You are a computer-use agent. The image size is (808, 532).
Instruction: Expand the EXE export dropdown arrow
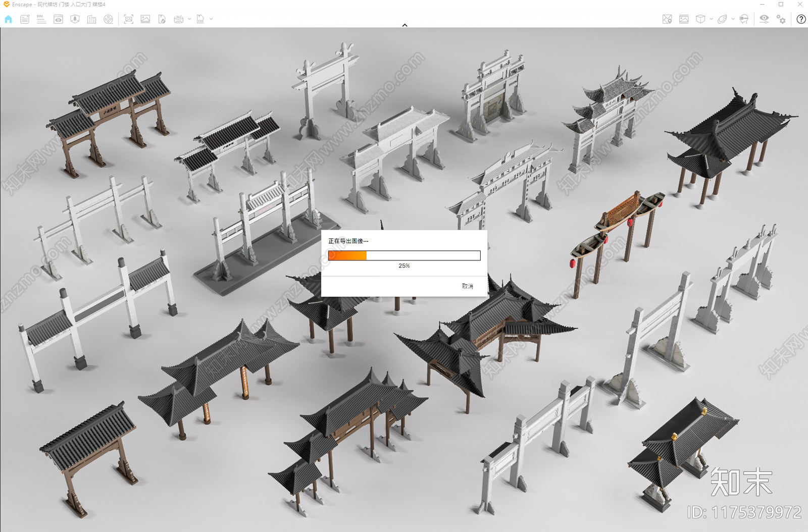tap(211, 19)
